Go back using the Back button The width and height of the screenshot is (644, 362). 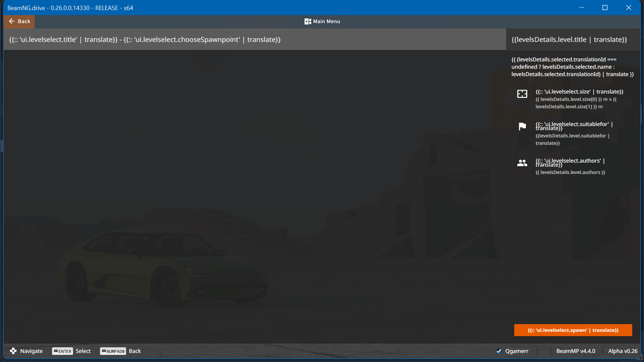tap(19, 21)
